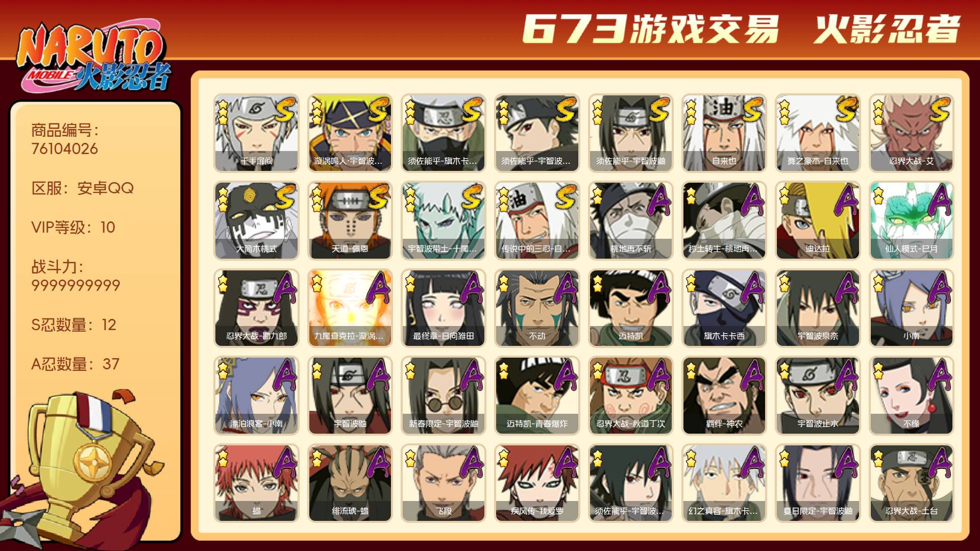Click the 自来也 S-rank character portrait

pos(724,133)
